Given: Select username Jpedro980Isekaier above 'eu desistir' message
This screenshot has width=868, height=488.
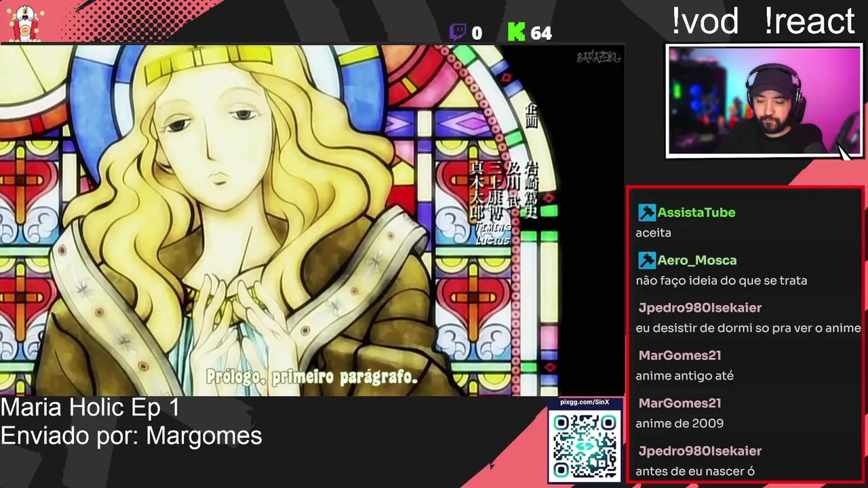Looking at the screenshot, I should coord(700,308).
